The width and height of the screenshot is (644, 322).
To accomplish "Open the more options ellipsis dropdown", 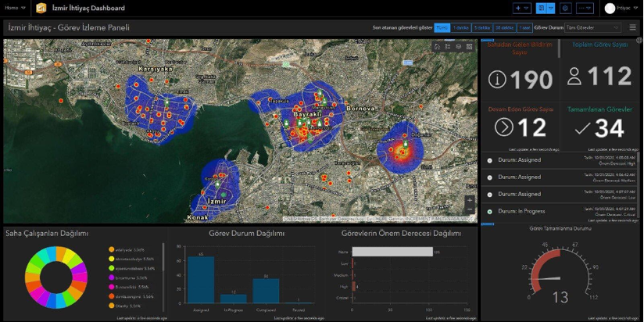I will pos(585,8).
